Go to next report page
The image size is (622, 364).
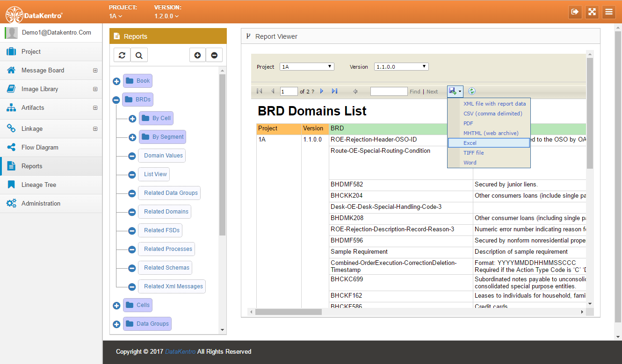click(322, 91)
